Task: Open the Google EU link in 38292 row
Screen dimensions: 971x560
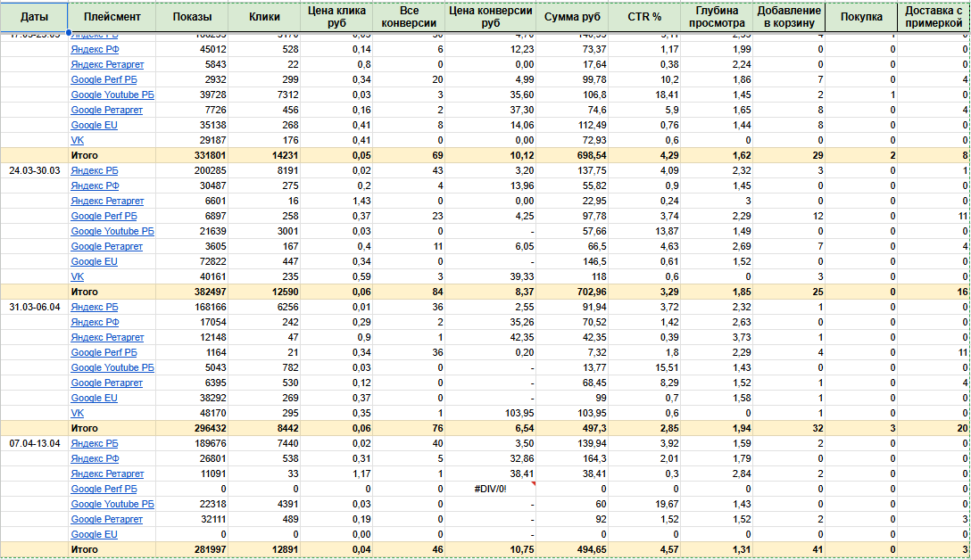Action: point(94,398)
